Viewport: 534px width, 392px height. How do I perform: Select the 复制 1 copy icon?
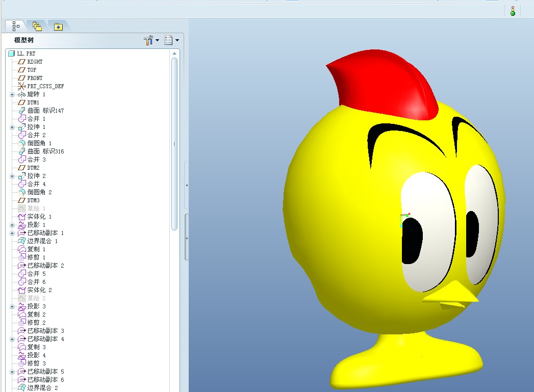22,249
